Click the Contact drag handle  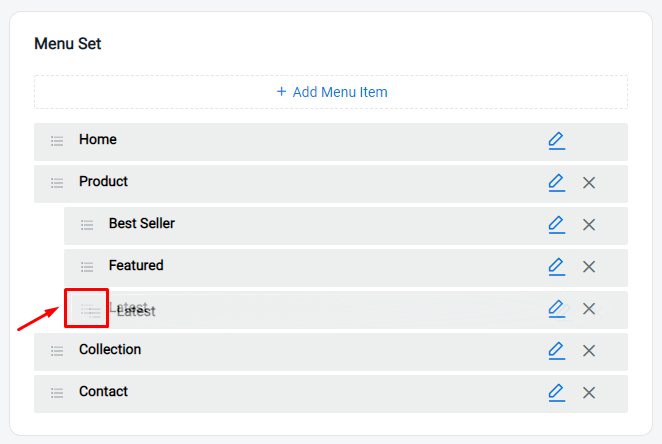57,393
